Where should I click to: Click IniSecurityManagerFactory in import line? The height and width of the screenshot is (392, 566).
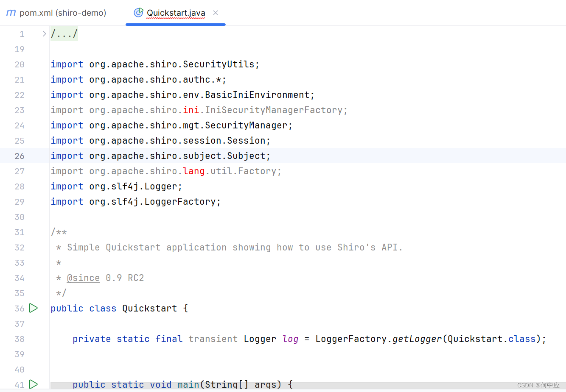coord(274,110)
